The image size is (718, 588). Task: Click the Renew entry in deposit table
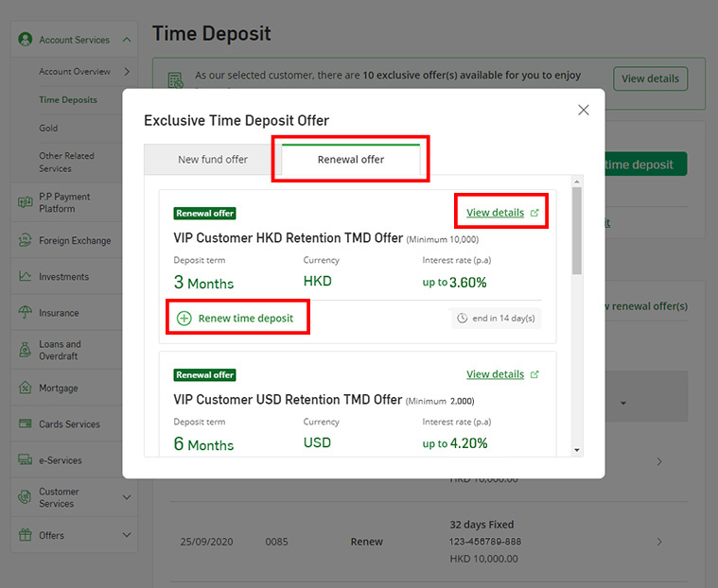366,542
